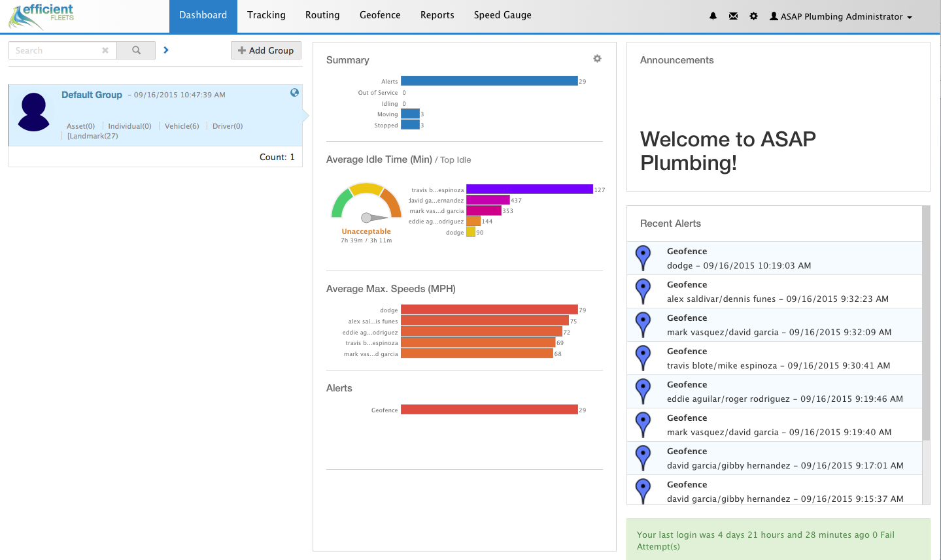Select Driver(0) in Default Group
The width and height of the screenshot is (941, 560).
[x=228, y=126]
